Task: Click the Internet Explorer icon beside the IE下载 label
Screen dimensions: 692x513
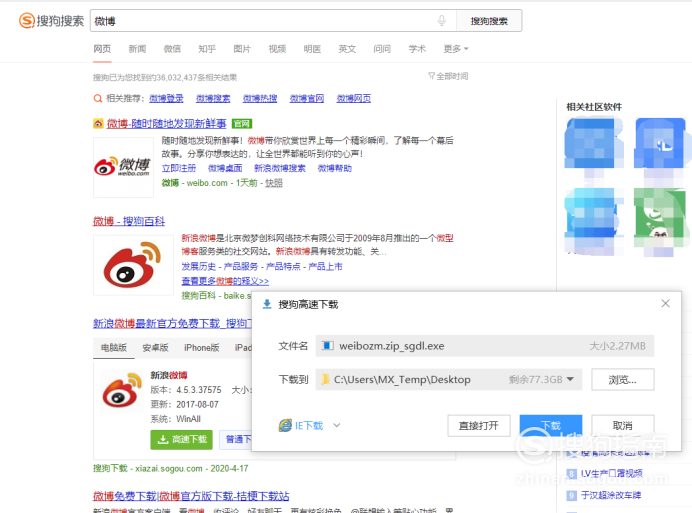Action: click(x=285, y=426)
